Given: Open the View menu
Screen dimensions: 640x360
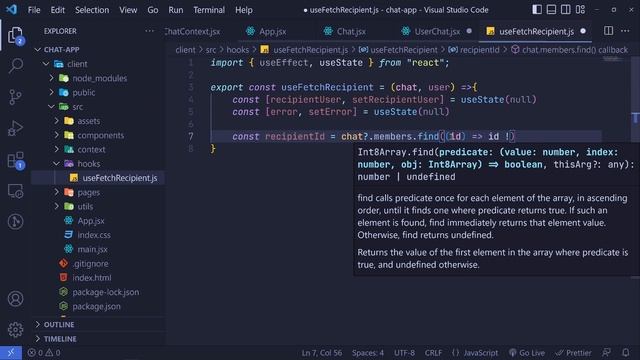Looking at the screenshot, I should tap(128, 10).
